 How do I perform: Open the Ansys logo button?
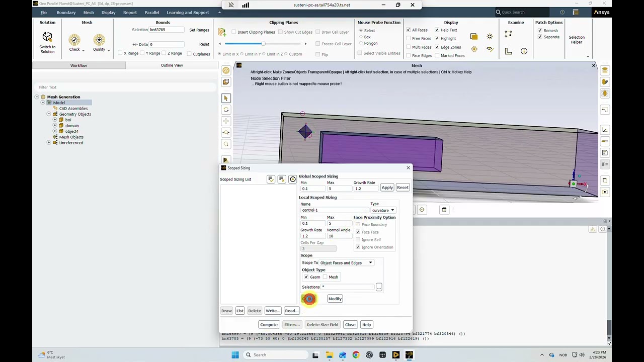point(602,12)
